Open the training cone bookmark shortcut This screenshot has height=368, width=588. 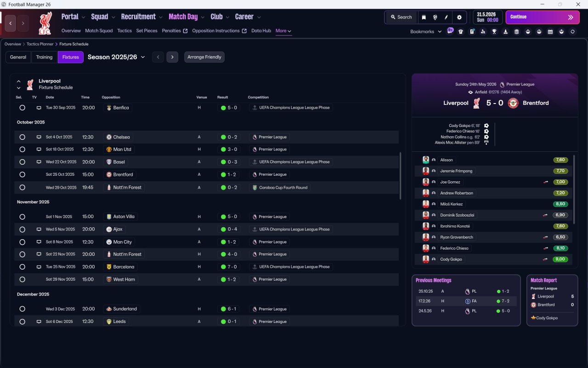506,32
